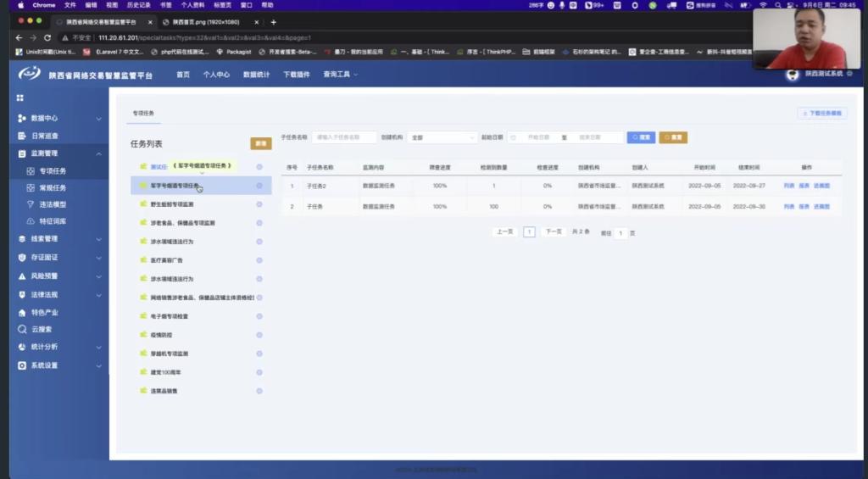
Task: Expand the 存证固证 sidebar chevron
Action: click(x=98, y=258)
